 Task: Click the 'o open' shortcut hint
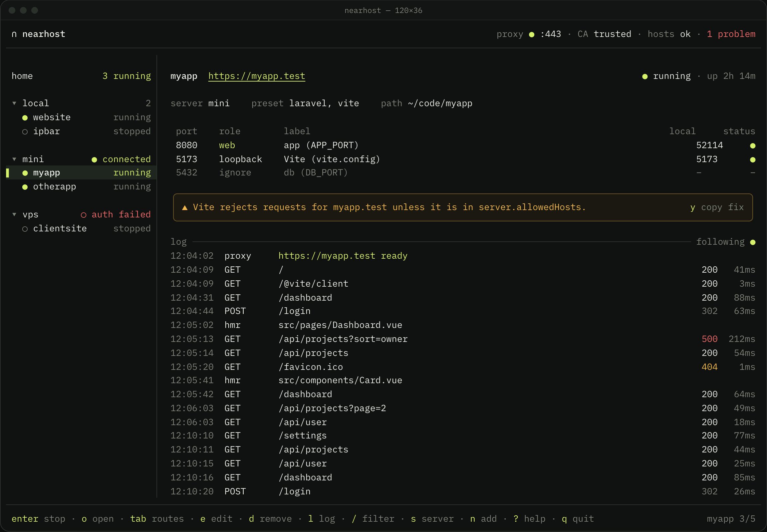(98, 519)
